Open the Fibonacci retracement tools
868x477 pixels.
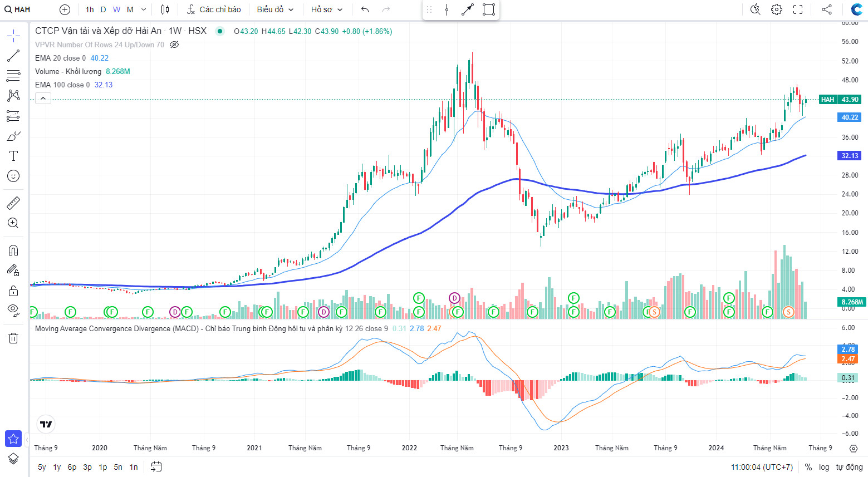coord(13,76)
